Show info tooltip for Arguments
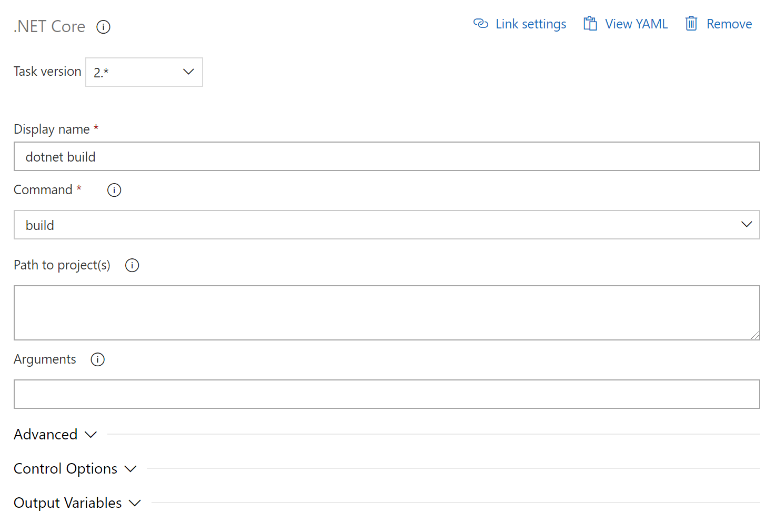Image resolution: width=776 pixels, height=532 pixels. pyautogui.click(x=98, y=359)
